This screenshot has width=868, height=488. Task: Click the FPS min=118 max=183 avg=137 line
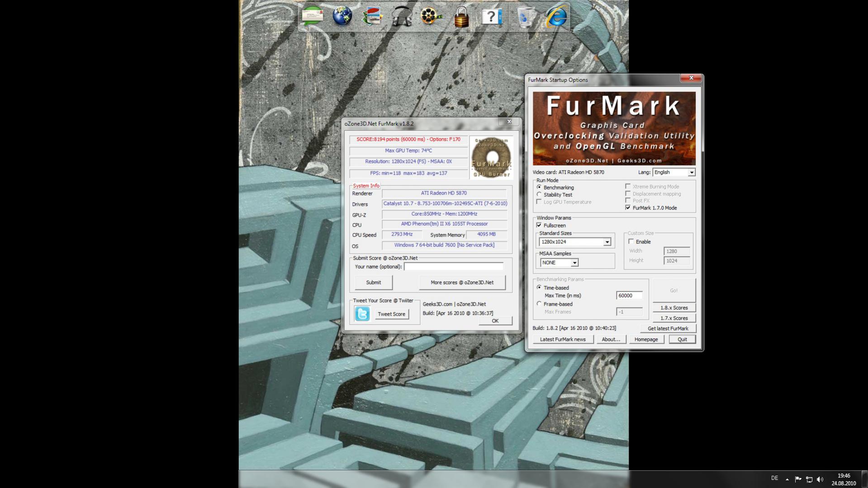click(408, 173)
